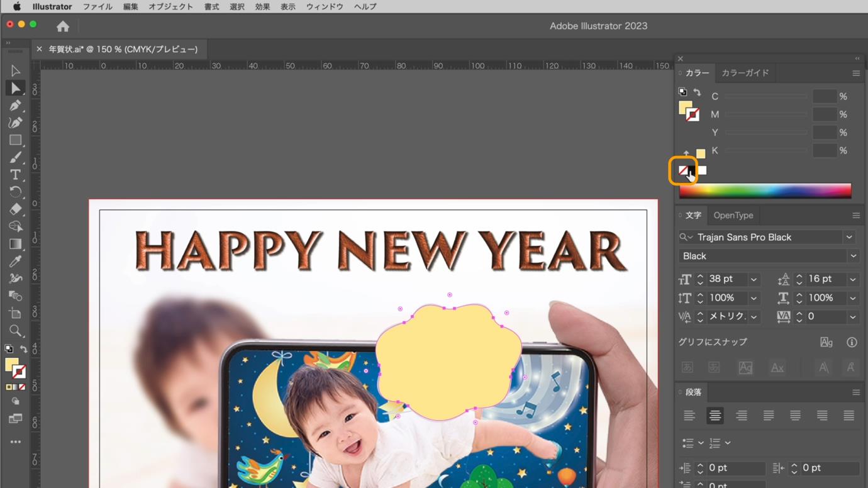Image resolution: width=868 pixels, height=488 pixels.
Task: Toggle bullet list in Paragraph panel
Action: coord(688,443)
